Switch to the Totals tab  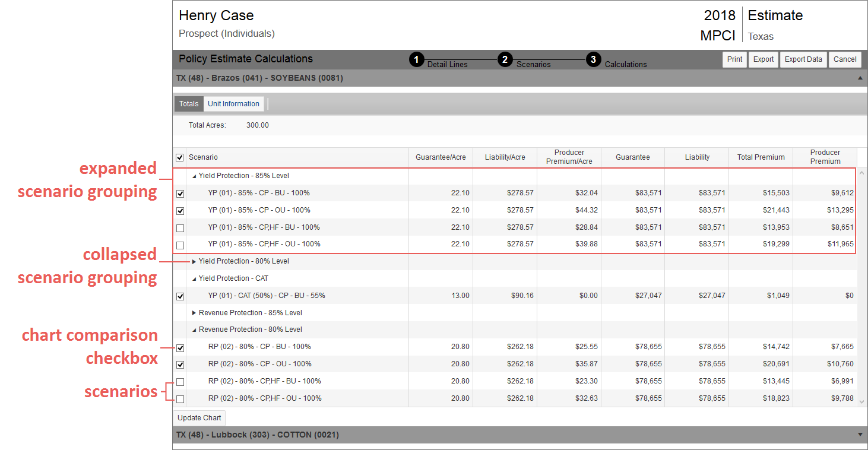(x=189, y=104)
